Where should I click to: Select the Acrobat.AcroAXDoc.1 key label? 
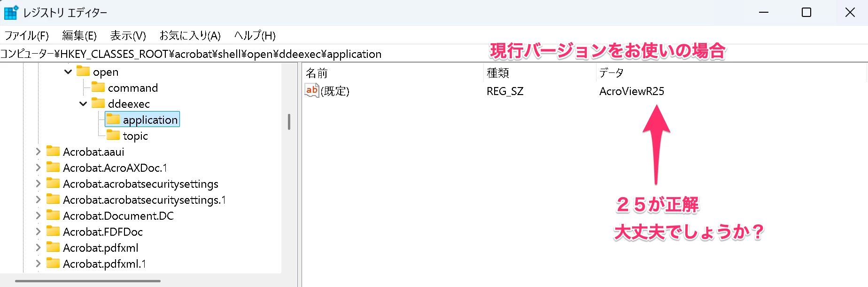pyautogui.click(x=115, y=168)
